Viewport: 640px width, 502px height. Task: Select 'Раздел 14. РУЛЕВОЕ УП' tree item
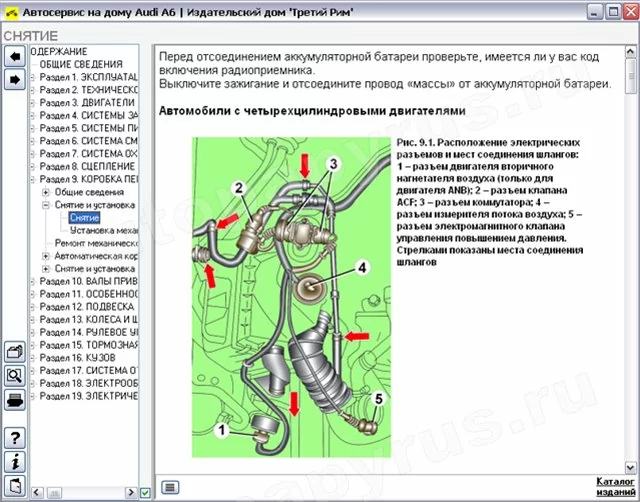pos(89,332)
